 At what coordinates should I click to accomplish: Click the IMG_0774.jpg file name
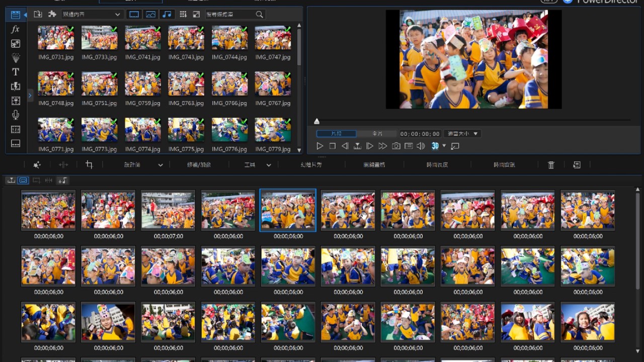point(143,149)
